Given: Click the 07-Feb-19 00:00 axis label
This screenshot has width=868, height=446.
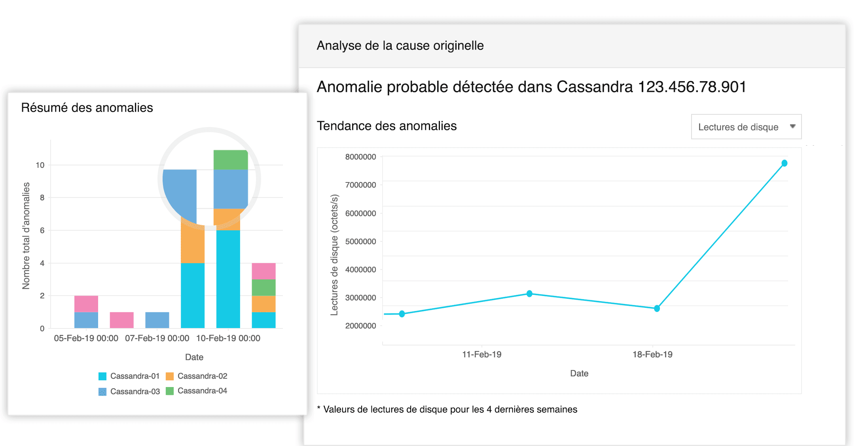Looking at the screenshot, I should click(157, 338).
